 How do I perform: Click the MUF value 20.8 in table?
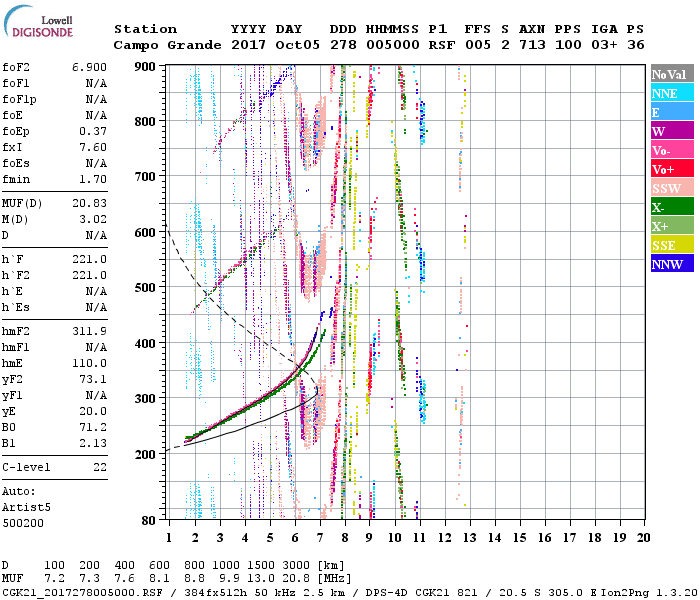coord(296,579)
